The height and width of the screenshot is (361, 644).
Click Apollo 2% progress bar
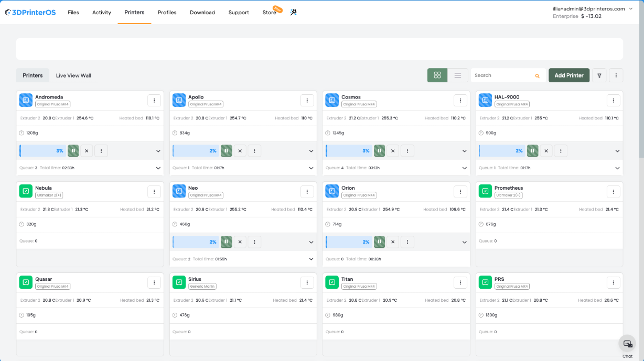(x=196, y=151)
